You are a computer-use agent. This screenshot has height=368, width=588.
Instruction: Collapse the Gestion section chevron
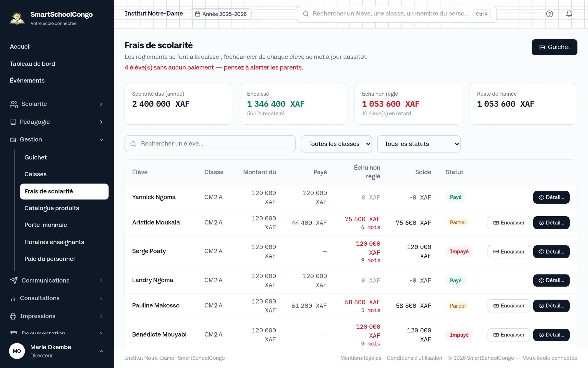[x=101, y=140]
